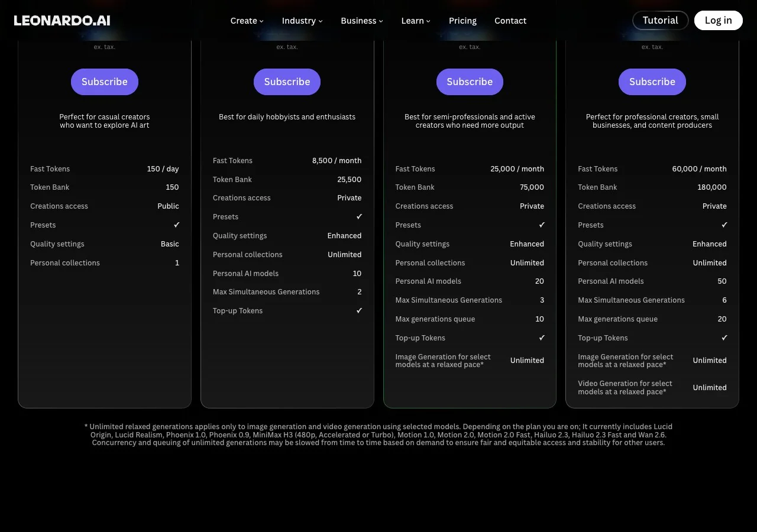Click the "8,500 / month" Fast Tokens value

337,161
